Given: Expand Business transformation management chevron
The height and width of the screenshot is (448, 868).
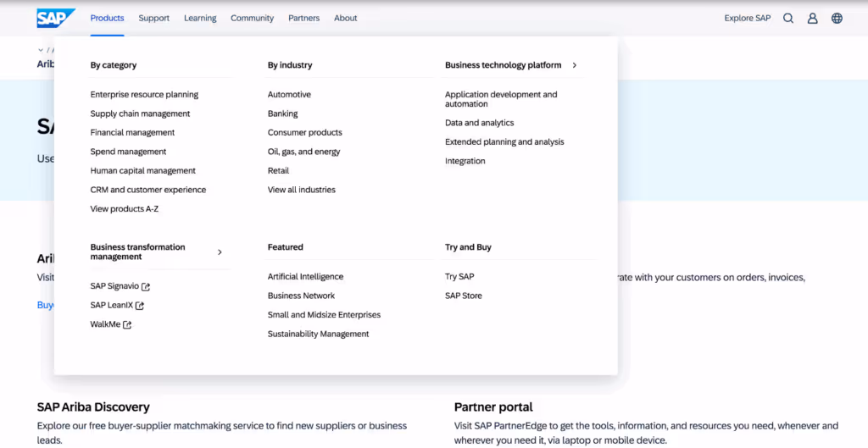Looking at the screenshot, I should [x=220, y=252].
